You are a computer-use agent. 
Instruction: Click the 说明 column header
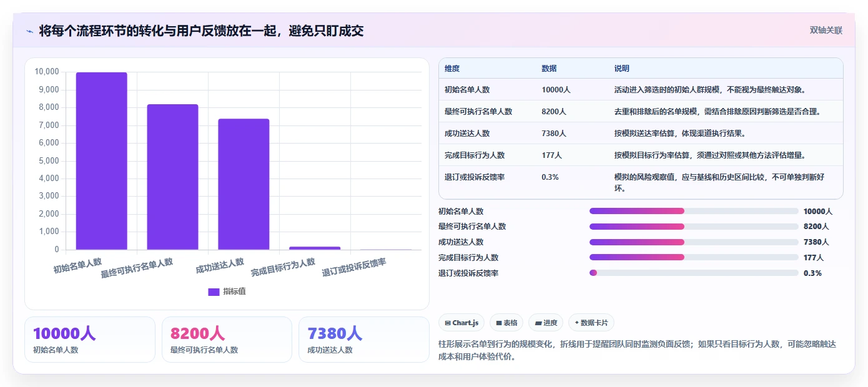622,69
